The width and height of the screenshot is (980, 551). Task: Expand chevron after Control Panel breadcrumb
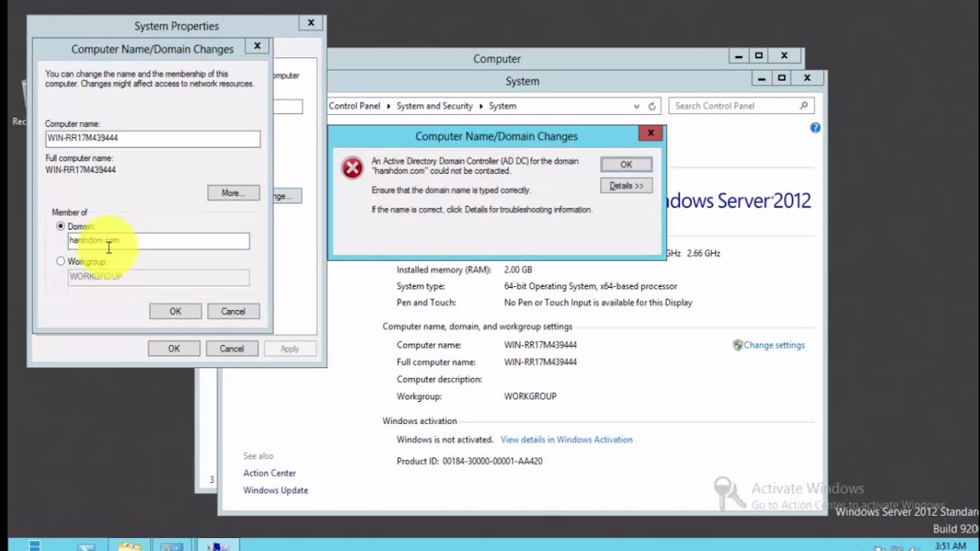[x=388, y=106]
